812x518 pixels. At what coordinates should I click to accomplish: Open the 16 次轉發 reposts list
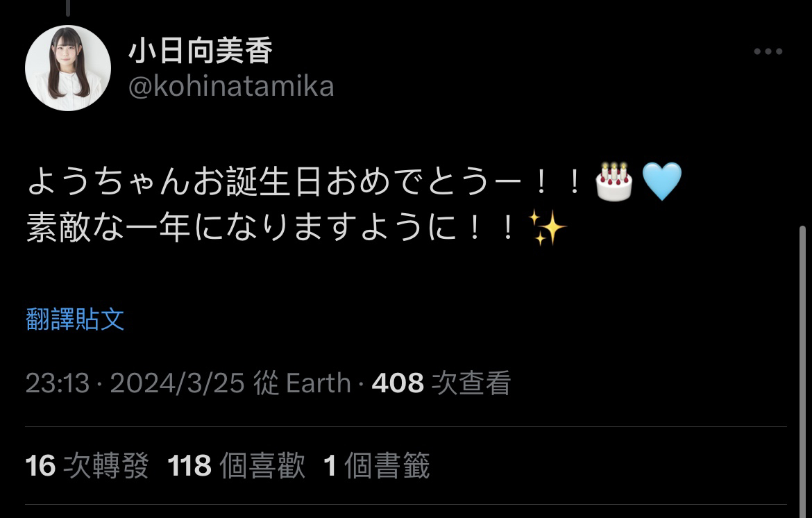87,465
